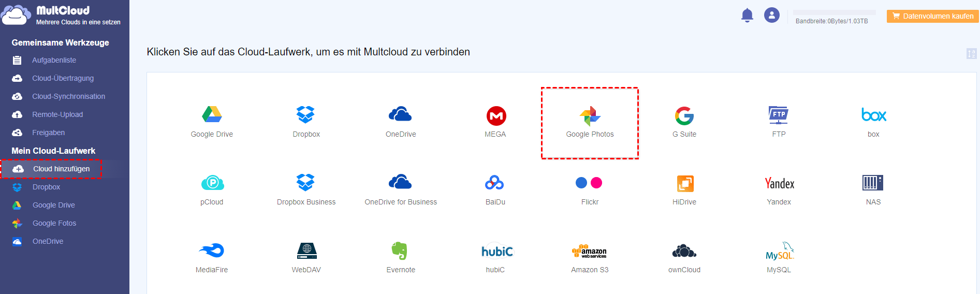Select the MySQL dolphin icon

point(780,251)
